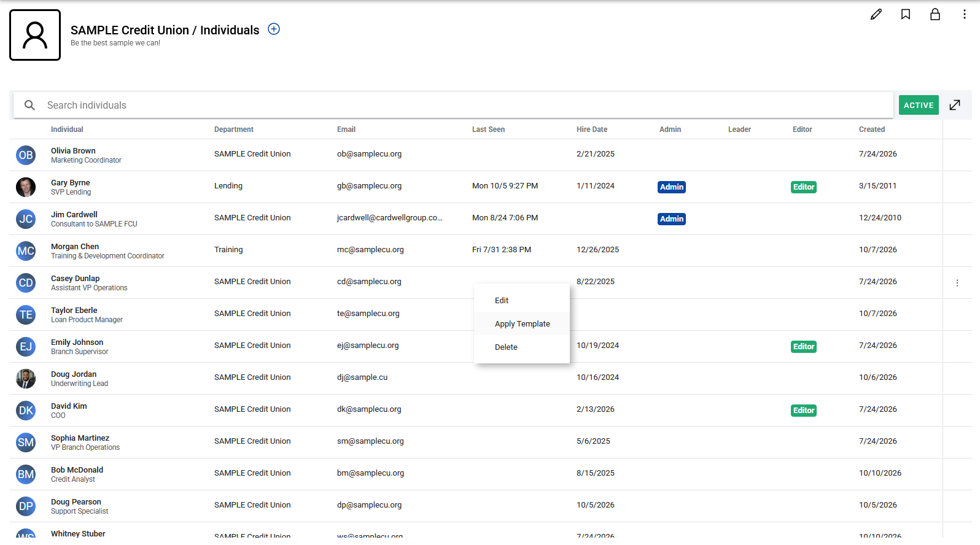Click Whitney Stuber's name
This screenshot has width=980, height=545.
[78, 534]
